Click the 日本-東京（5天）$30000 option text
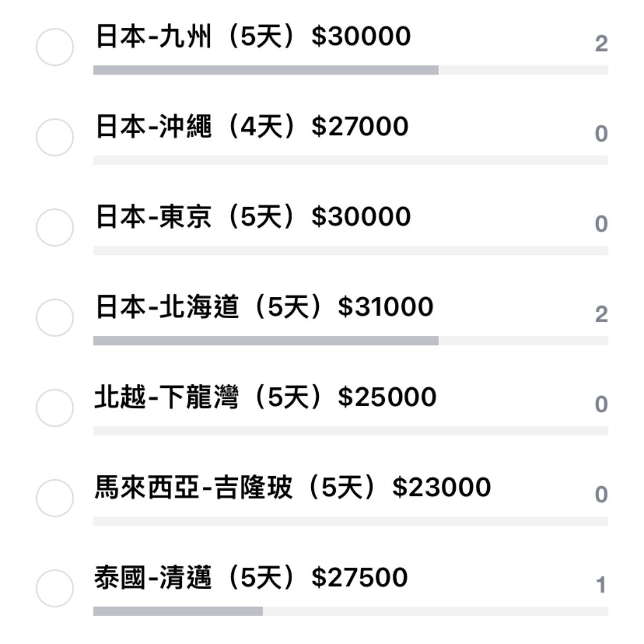Viewport: 644px width, 644px height. click(x=253, y=217)
